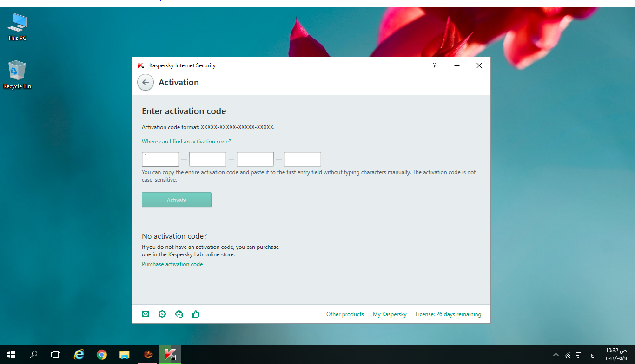Open taskbar search magnifier

tap(33, 355)
